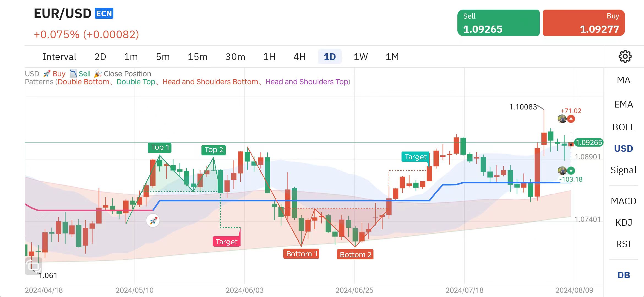
Task: Enable the BOLL indicator
Action: coord(623,127)
